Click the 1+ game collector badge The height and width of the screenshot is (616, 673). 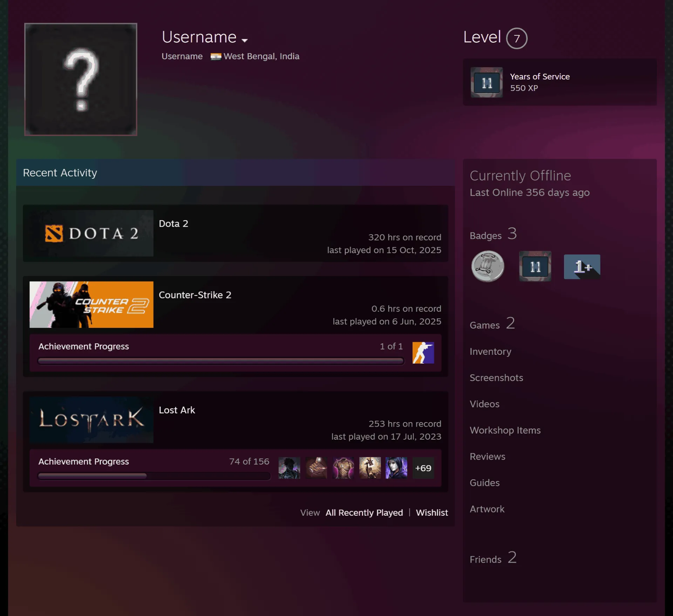pos(582,266)
